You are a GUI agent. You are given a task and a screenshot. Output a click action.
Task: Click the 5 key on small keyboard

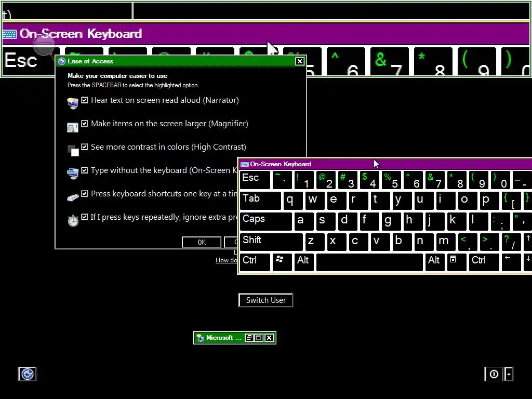391,180
